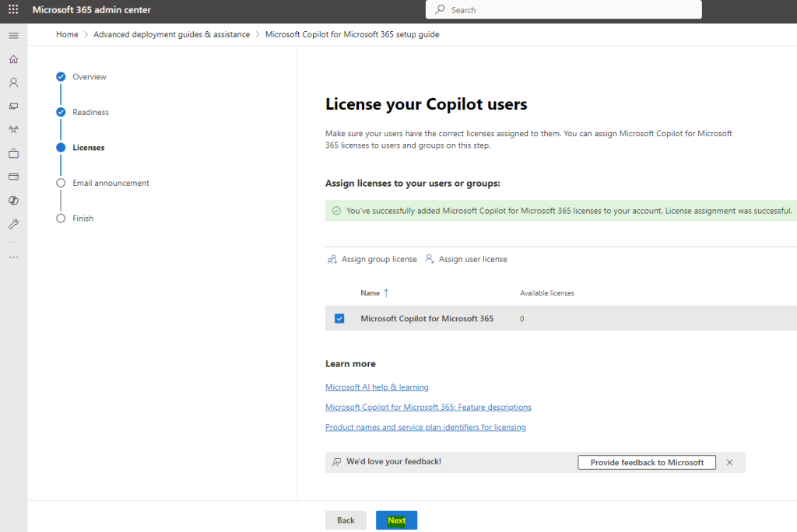
Task: Open Copilot icon in sidebar
Action: [14, 200]
